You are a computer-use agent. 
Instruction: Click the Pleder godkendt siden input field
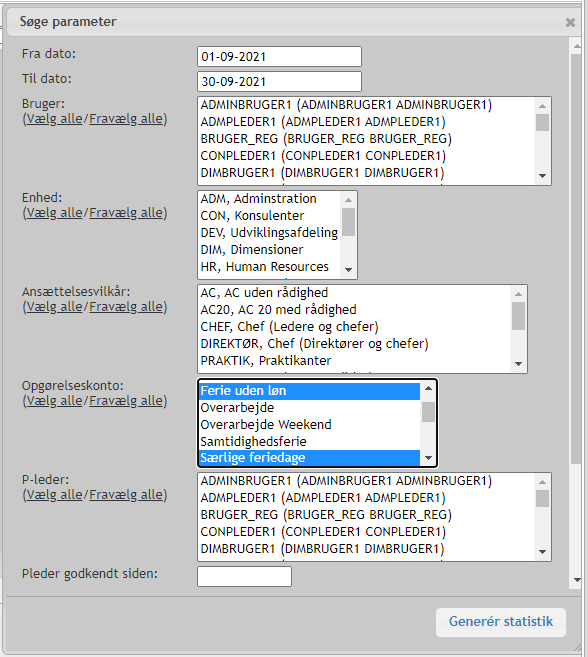click(244, 577)
